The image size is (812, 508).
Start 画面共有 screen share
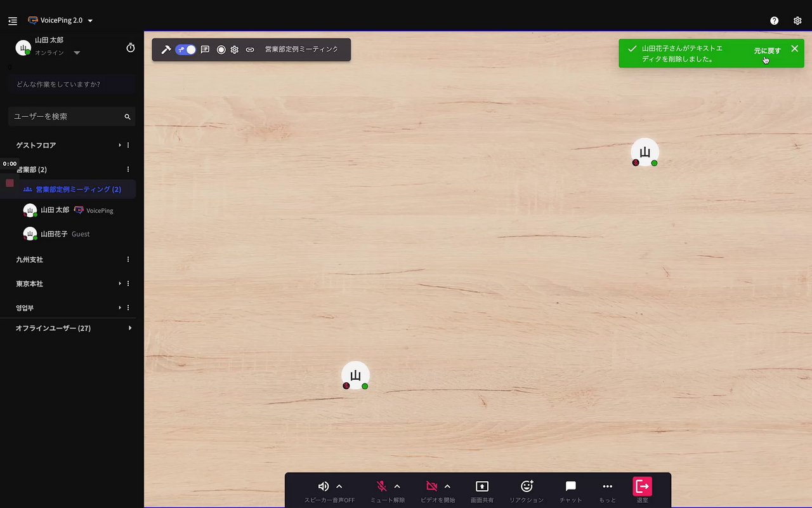(x=482, y=490)
